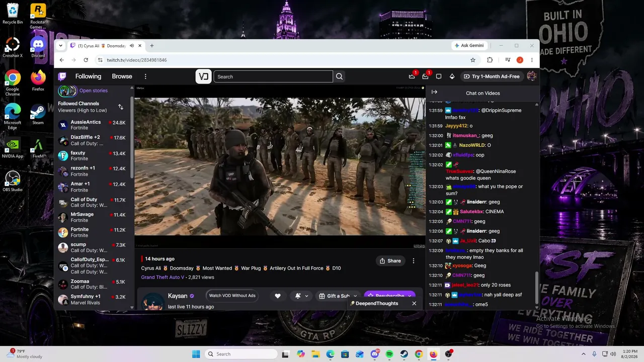Click the heart follow icon for Kaysan
Image resolution: width=644 pixels, height=362 pixels.
[277, 296]
